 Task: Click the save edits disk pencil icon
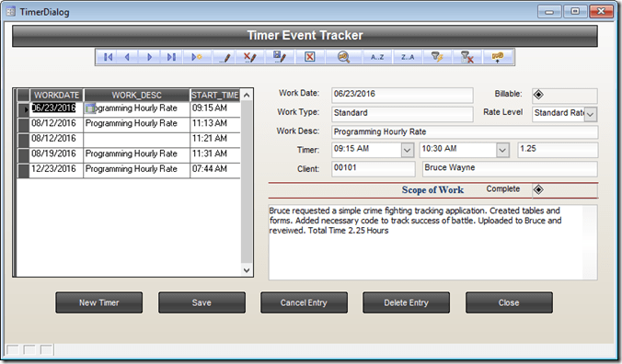click(280, 57)
